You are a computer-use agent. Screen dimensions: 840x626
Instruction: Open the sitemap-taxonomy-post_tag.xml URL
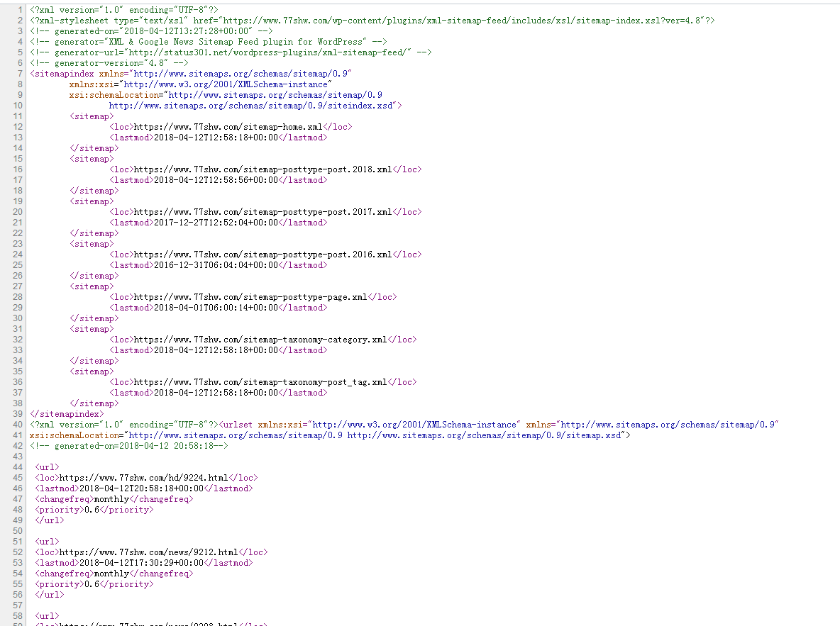(260, 382)
